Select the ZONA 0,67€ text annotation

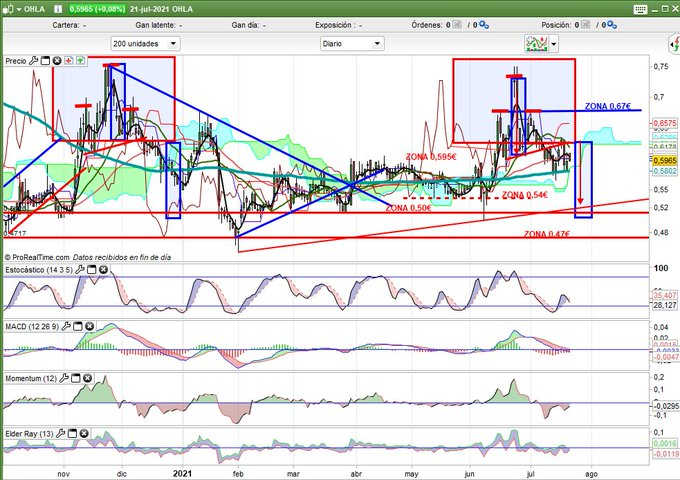click(x=608, y=106)
